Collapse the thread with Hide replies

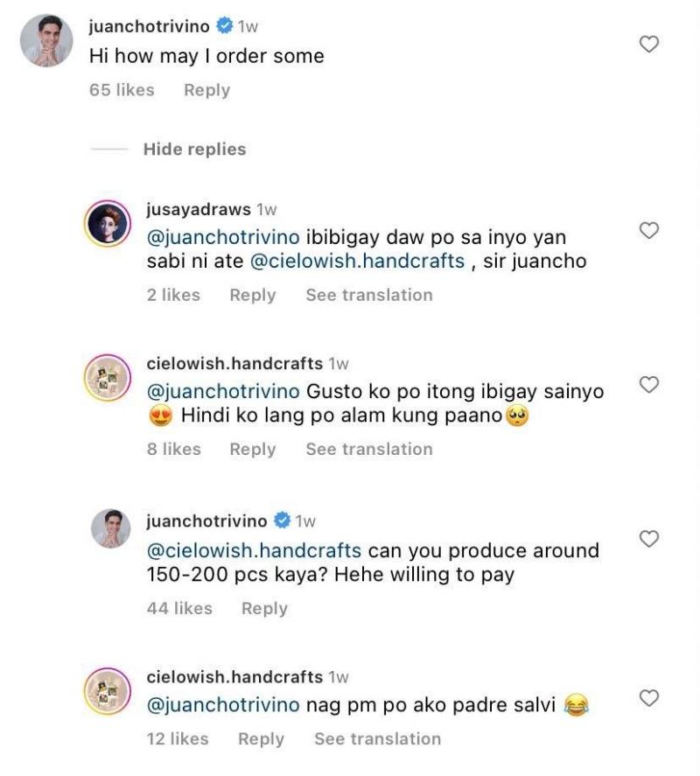tap(194, 149)
